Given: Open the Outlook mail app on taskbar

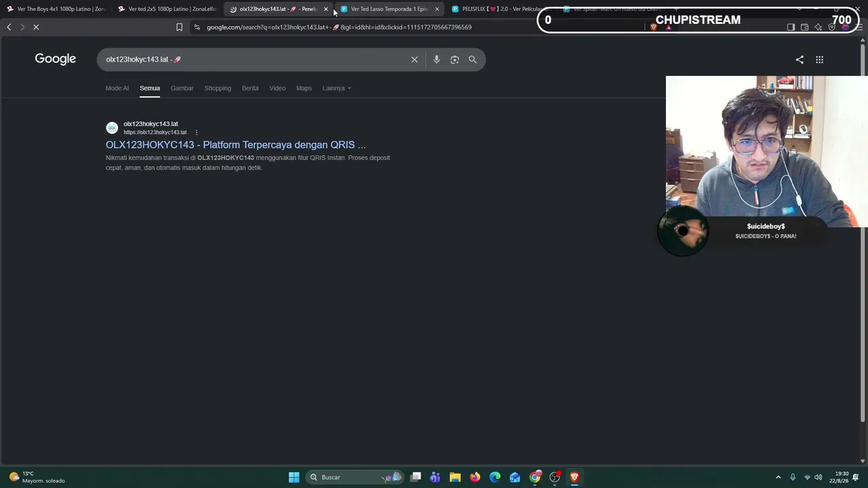Looking at the screenshot, I should pyautogui.click(x=515, y=477).
